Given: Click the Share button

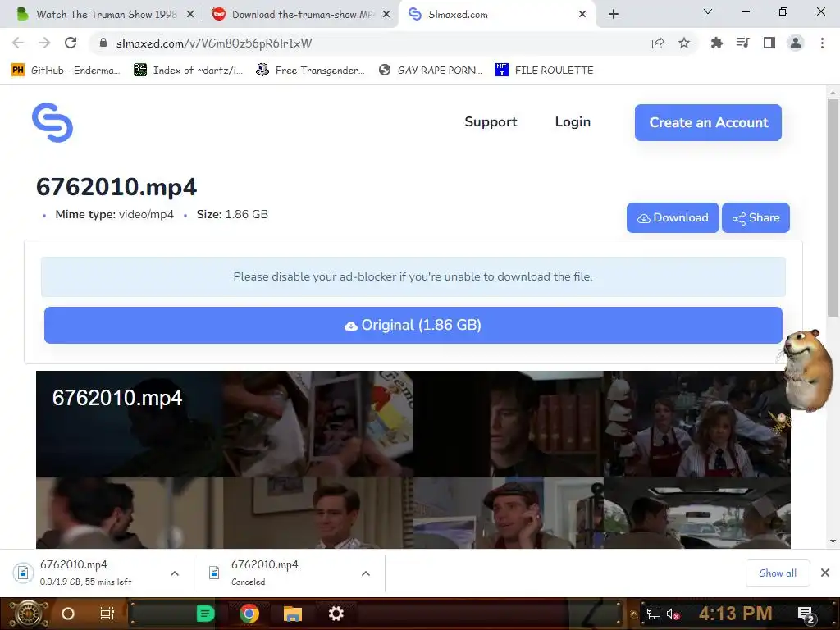Looking at the screenshot, I should (756, 217).
